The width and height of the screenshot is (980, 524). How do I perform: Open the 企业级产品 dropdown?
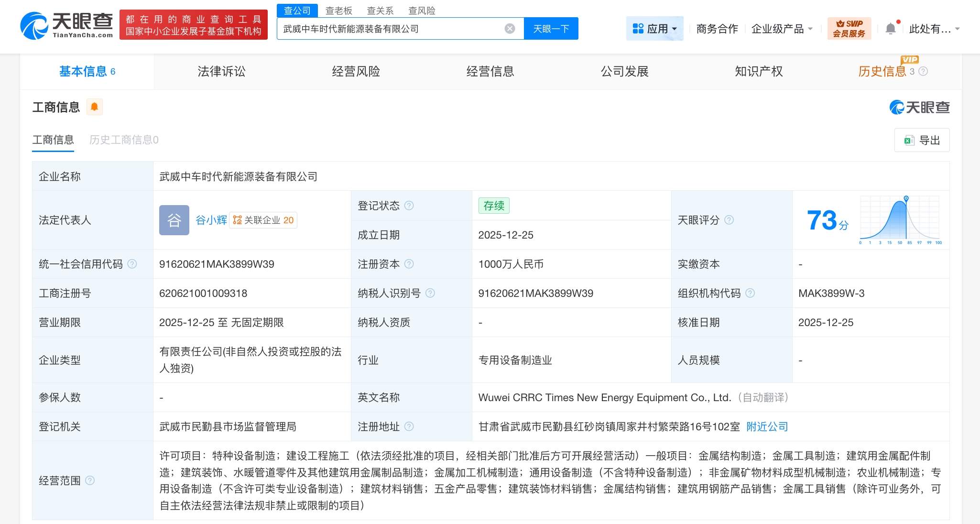(x=781, y=28)
